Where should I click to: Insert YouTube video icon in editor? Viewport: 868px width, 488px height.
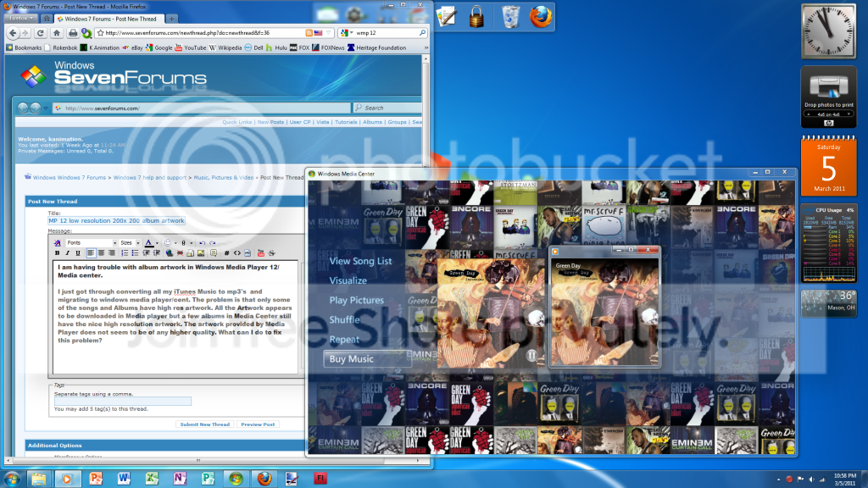click(x=261, y=253)
